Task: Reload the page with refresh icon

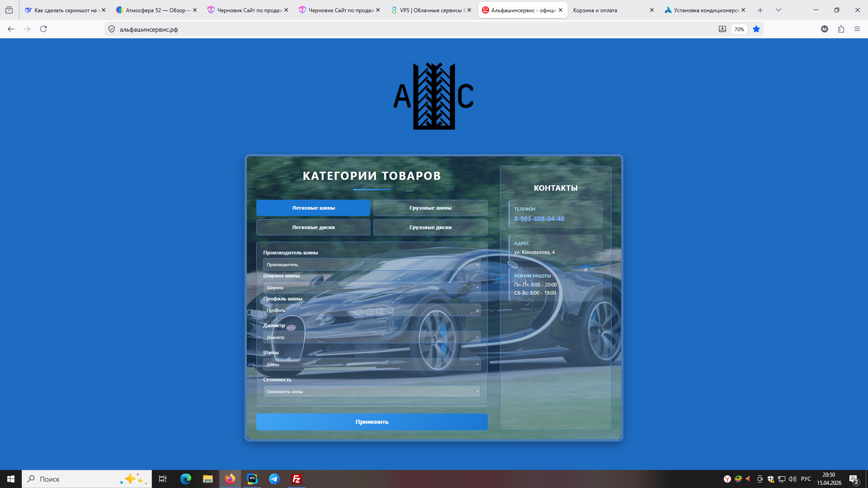Action: pyautogui.click(x=43, y=29)
